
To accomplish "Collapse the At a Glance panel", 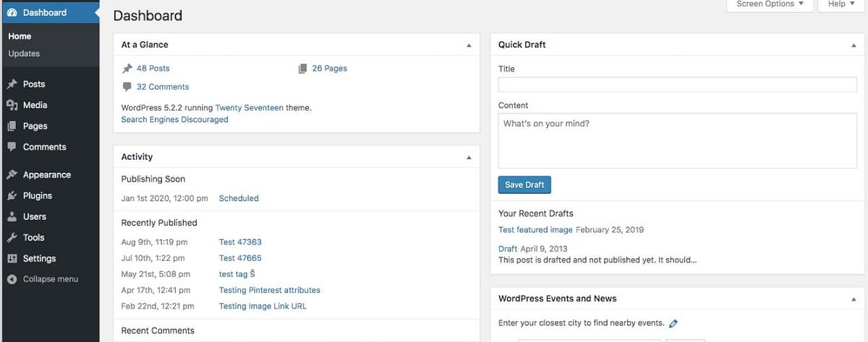I will pyautogui.click(x=469, y=45).
